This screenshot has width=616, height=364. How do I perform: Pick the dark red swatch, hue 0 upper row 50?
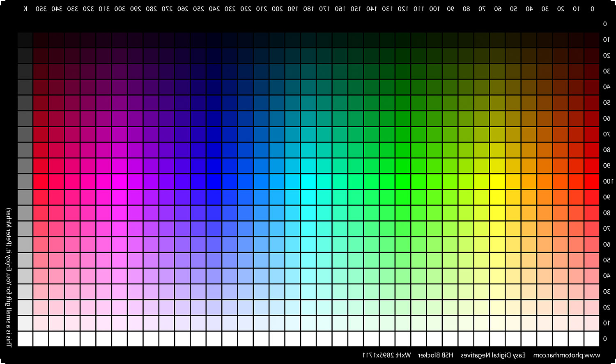tap(592, 103)
